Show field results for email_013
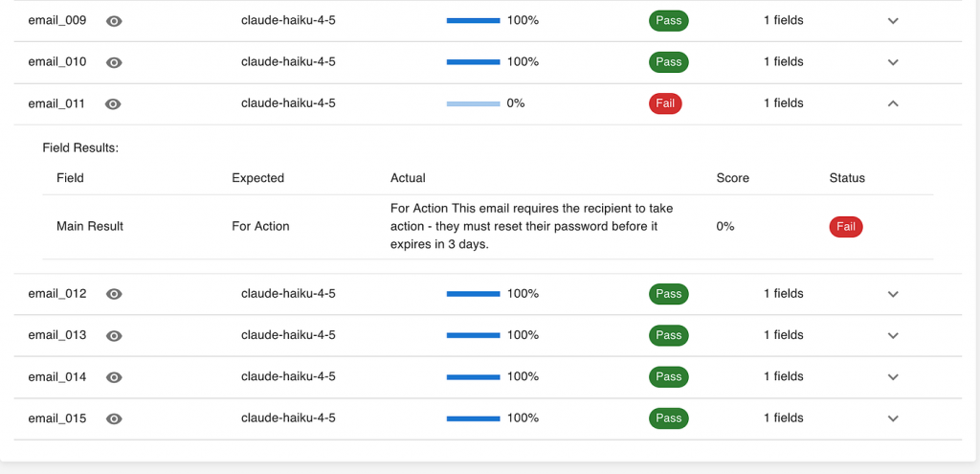This screenshot has height=474, width=980. click(x=893, y=335)
